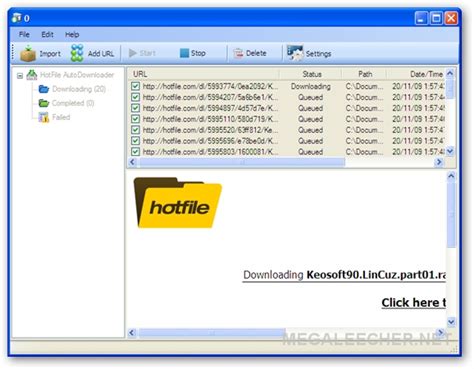
Task: Click URL list scroll down arrow
Action: 450,152
